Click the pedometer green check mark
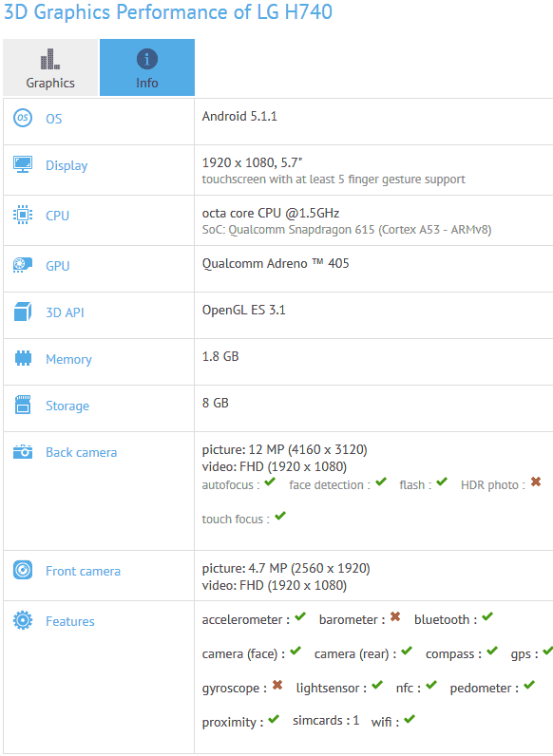 [529, 685]
